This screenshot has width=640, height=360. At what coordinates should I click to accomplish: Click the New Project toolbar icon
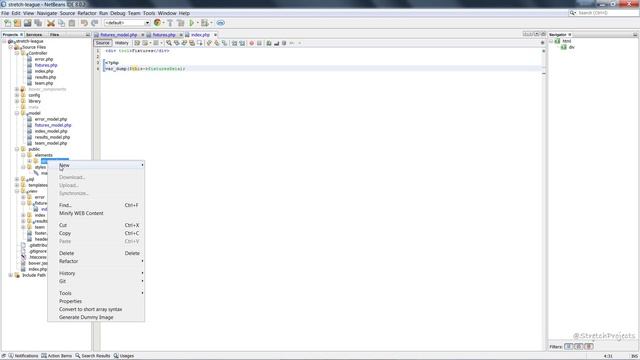18,23
